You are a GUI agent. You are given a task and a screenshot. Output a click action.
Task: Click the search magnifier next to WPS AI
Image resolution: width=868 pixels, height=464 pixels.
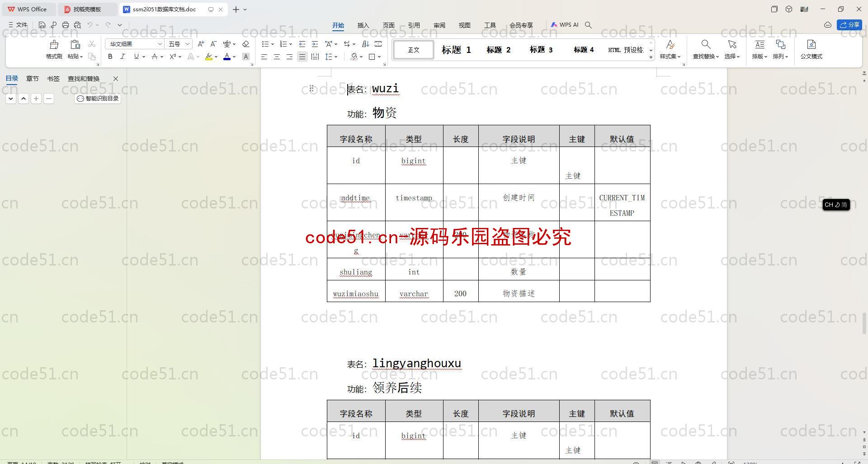pos(588,25)
